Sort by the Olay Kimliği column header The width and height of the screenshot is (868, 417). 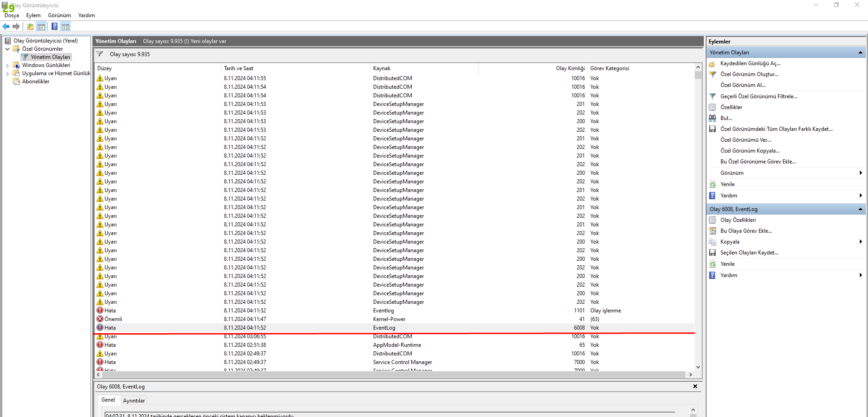click(x=533, y=68)
